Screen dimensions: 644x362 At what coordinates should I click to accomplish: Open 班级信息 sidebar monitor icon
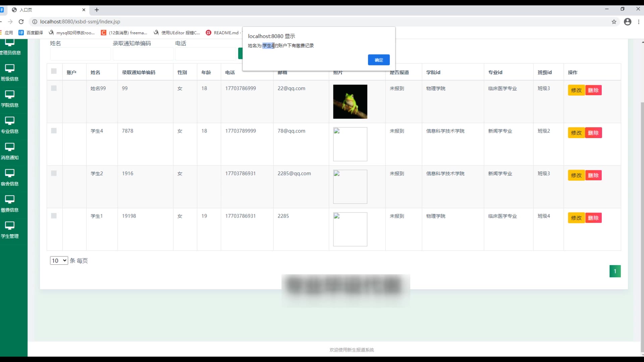tap(10, 68)
